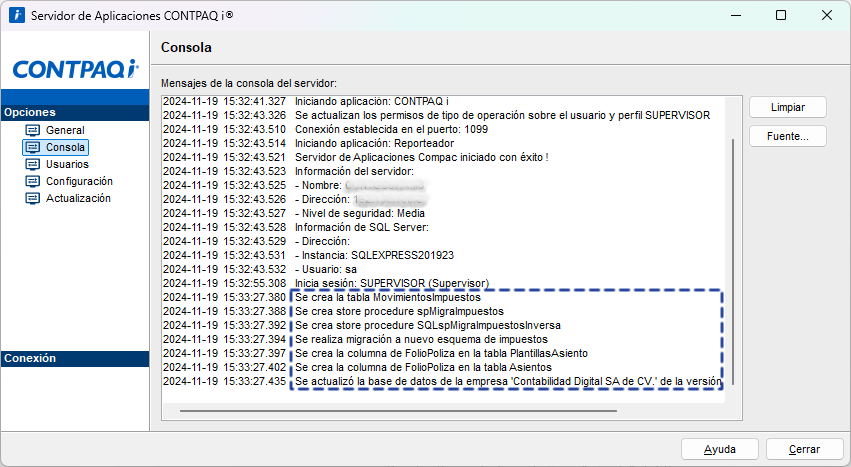Click the vertical scrollbar of the console
This screenshot has width=851, height=467.
pos(733,262)
